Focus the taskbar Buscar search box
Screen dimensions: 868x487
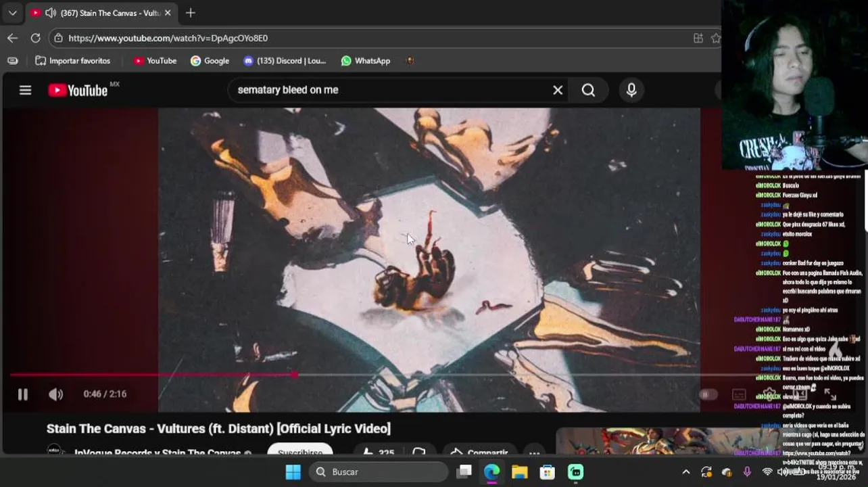[x=379, y=471]
